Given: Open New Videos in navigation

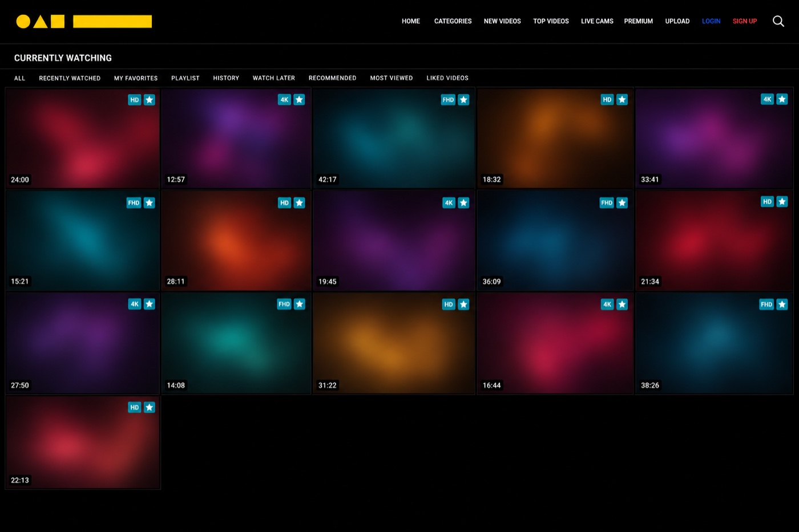Looking at the screenshot, I should click(x=502, y=21).
